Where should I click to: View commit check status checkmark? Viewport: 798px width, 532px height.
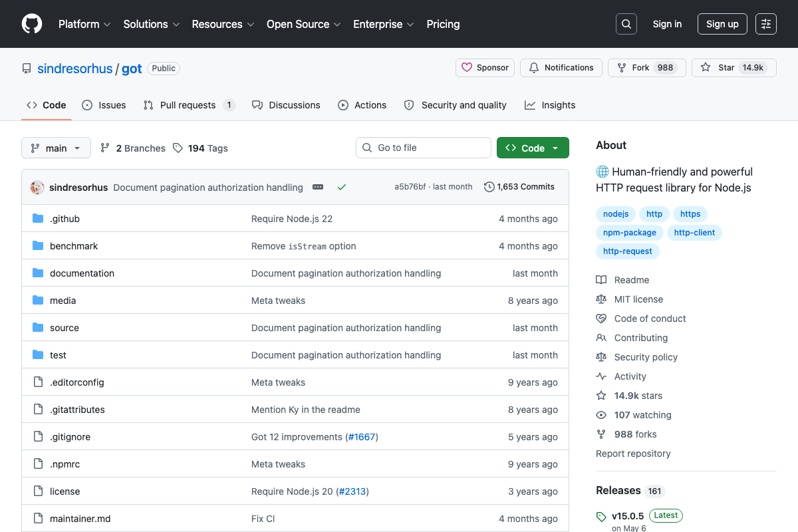342,188
